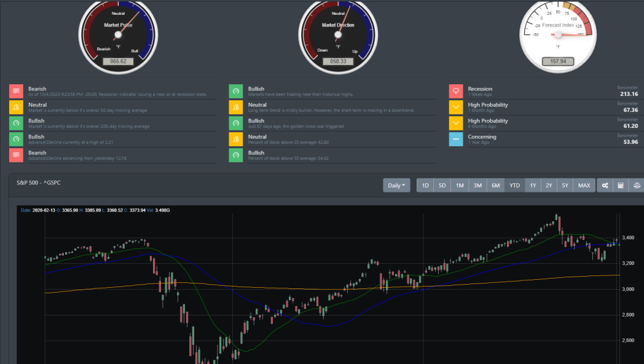Click the yellow chevron icon for 6 Months Ago
Viewport: 644px width, 364px height.
pos(456,123)
